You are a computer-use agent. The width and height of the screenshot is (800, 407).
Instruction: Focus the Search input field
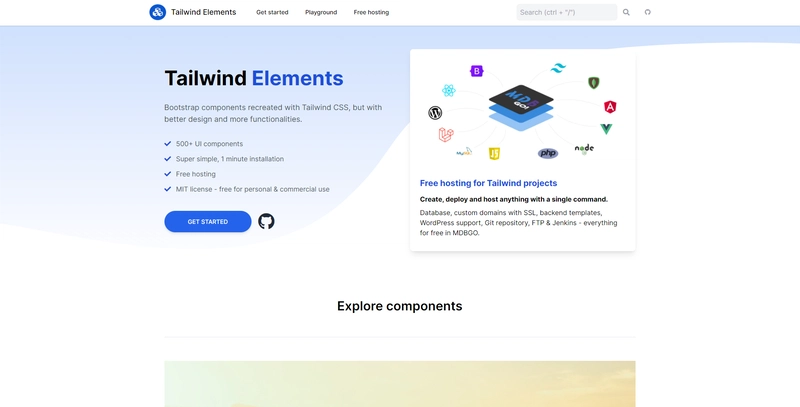[566, 12]
